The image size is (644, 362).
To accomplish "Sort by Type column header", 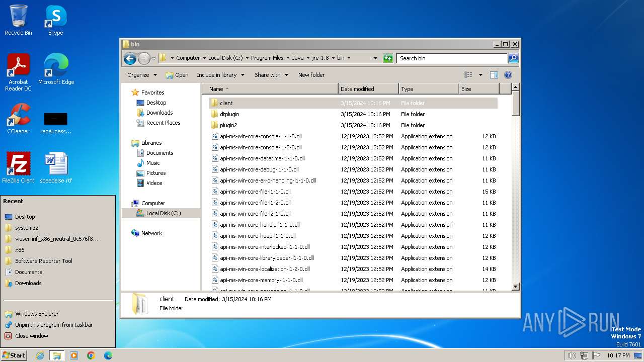I will pyautogui.click(x=429, y=89).
